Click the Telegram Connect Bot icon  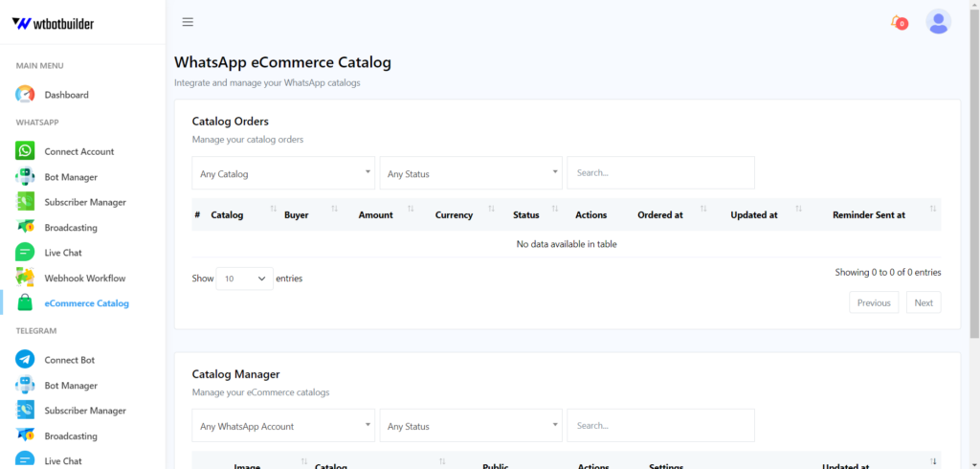point(25,360)
